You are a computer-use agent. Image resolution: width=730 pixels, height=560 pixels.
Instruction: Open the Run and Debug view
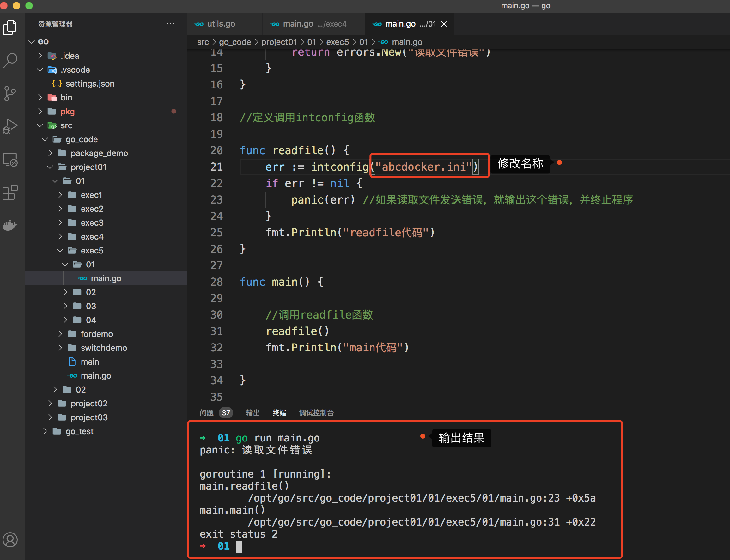coord(10,126)
